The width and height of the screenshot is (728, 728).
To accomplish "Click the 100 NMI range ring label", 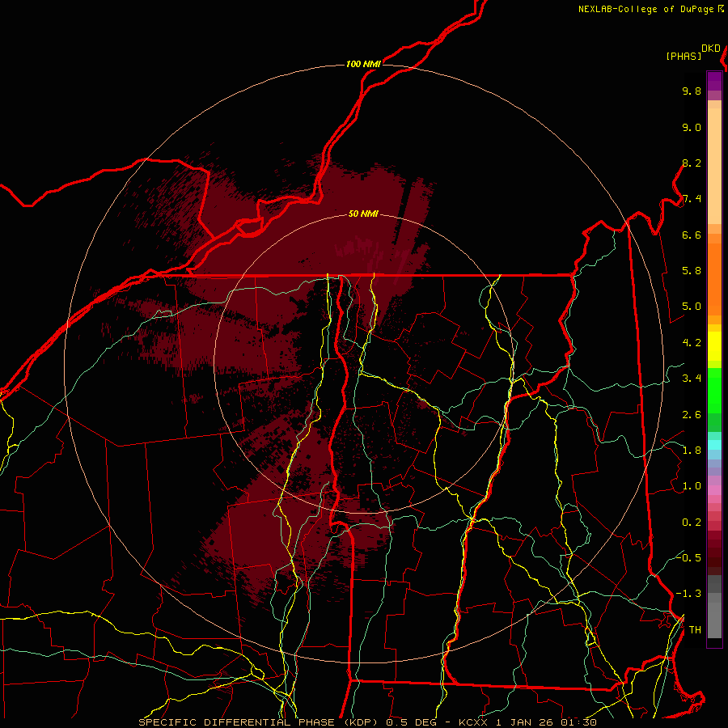I will click(x=363, y=64).
